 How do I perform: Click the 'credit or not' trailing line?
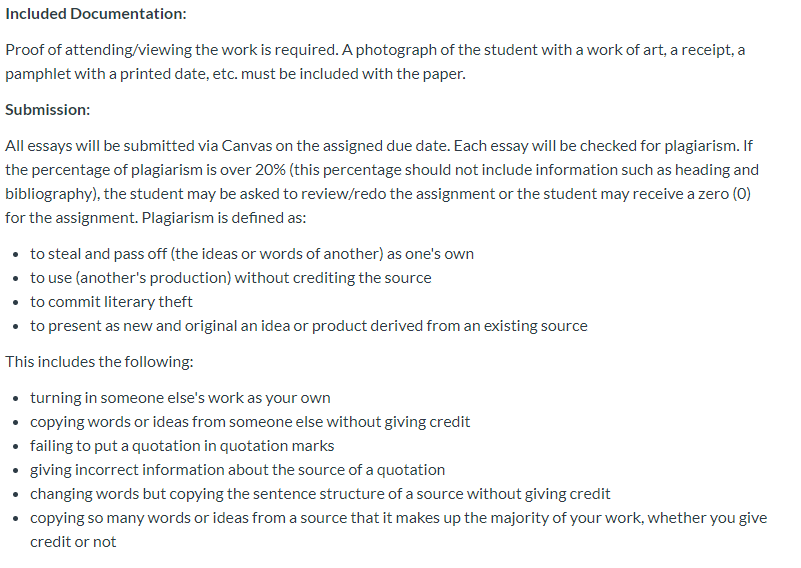coord(73,542)
